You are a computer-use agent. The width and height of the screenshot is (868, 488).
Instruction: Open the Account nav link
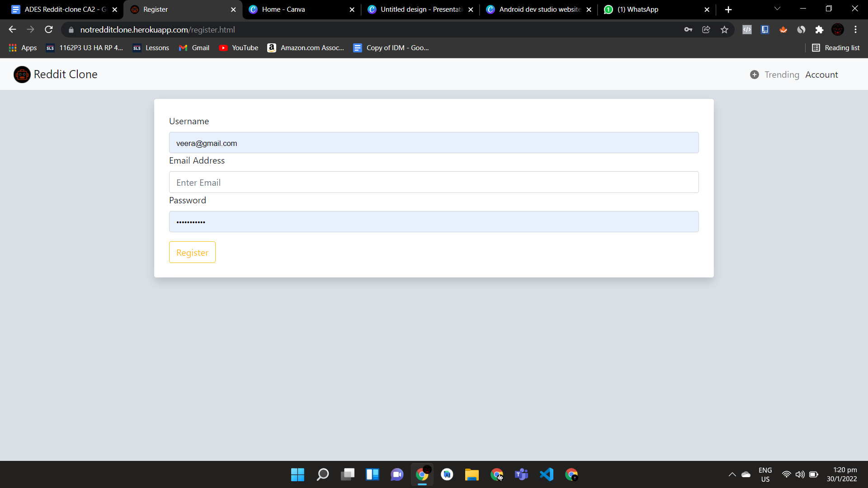pos(821,75)
